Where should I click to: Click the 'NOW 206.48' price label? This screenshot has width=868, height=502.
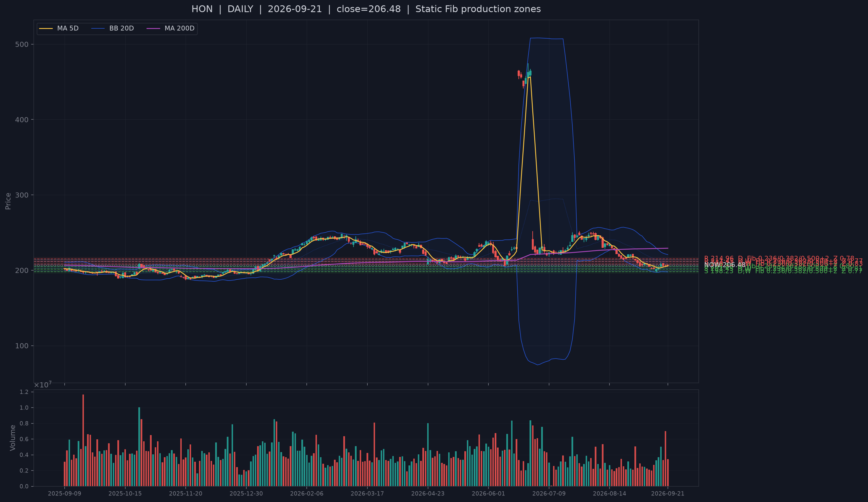725,265
